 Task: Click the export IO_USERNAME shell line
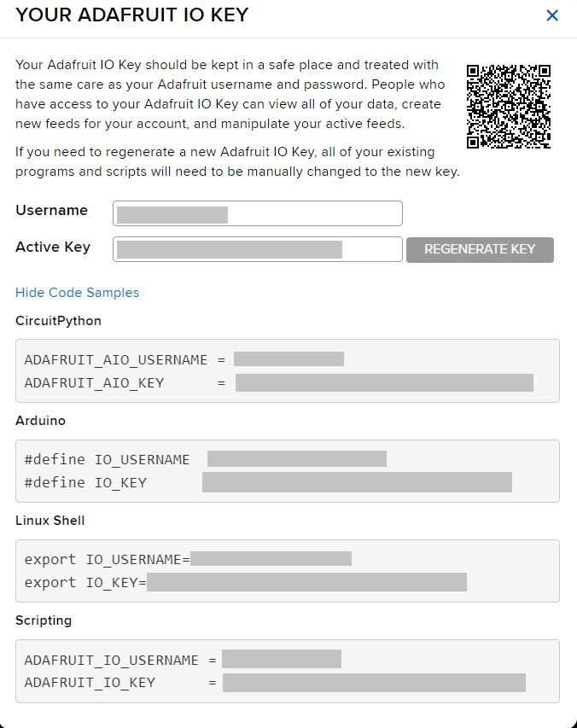pos(107,559)
